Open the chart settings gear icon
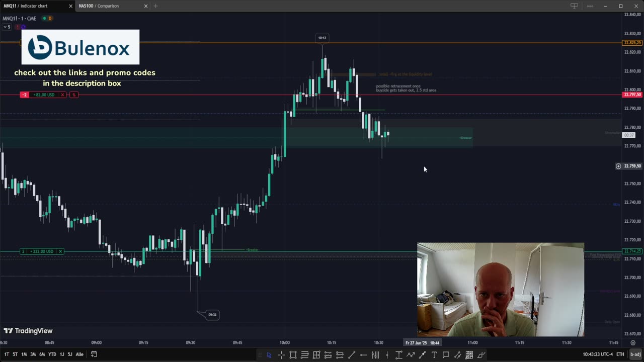644x362 pixels. point(633,343)
